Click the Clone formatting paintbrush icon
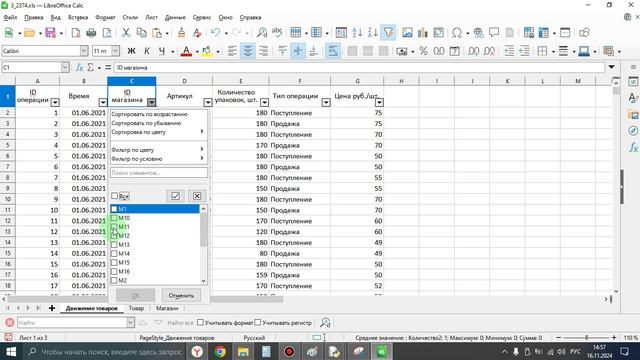640x360 pixels. click(181, 33)
